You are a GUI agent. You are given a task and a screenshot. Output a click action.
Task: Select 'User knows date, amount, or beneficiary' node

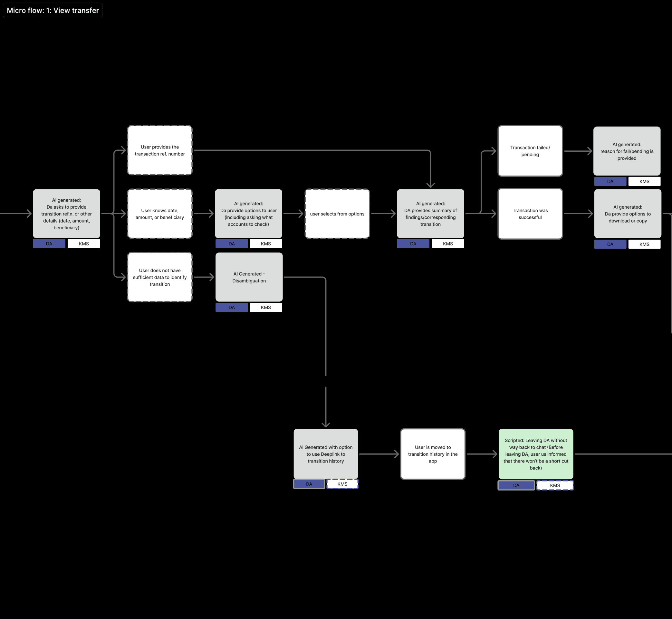coord(160,214)
